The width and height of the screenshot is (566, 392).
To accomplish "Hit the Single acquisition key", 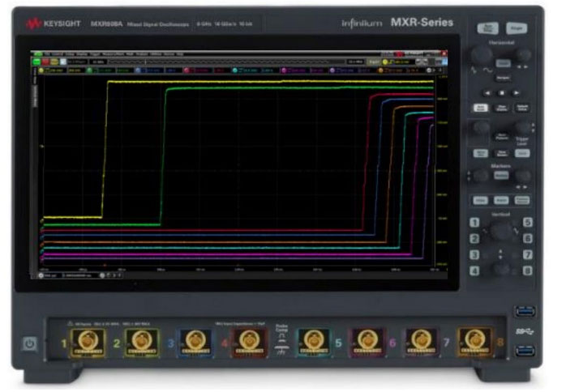I will coord(517,28).
